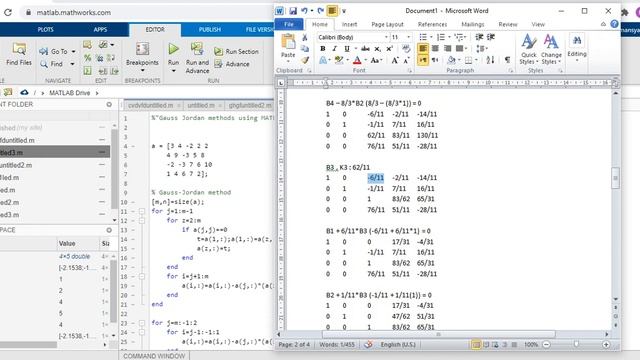Switch to MATLAB PLOTS tab
The width and height of the screenshot is (640, 360).
pos(45,29)
